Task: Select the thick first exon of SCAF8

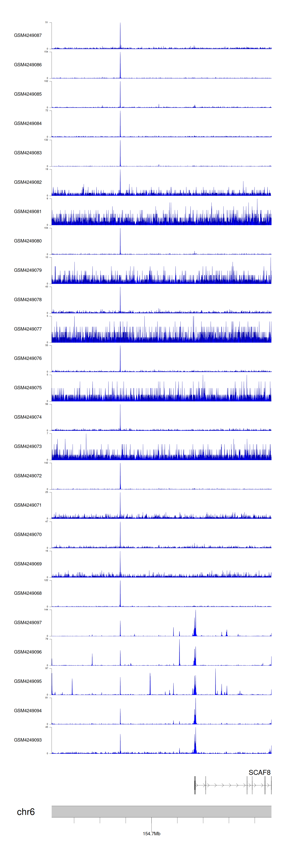Action: pyautogui.click(x=195, y=785)
